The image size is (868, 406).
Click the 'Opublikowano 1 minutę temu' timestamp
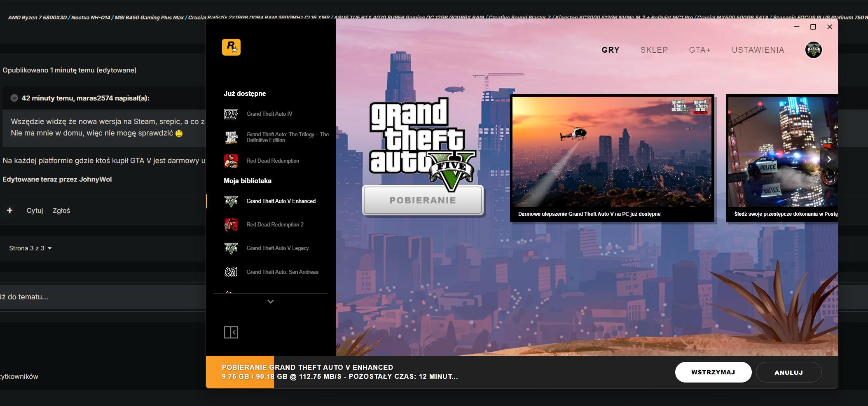tap(48, 70)
